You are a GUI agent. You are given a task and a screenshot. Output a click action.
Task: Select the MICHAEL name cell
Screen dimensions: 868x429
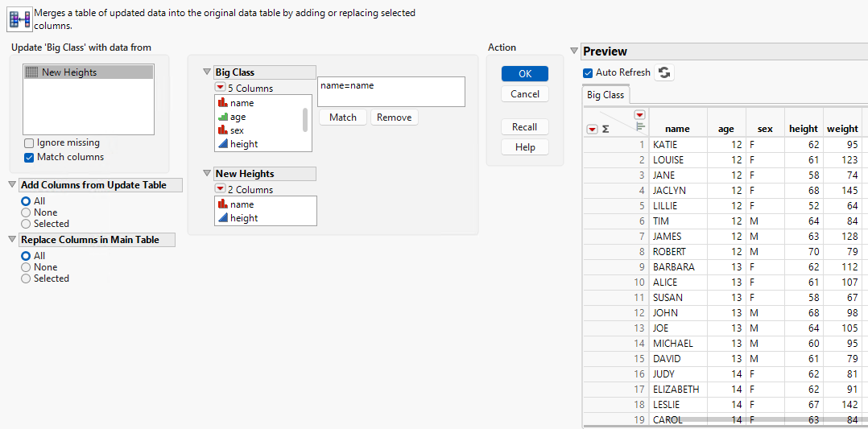pos(678,343)
